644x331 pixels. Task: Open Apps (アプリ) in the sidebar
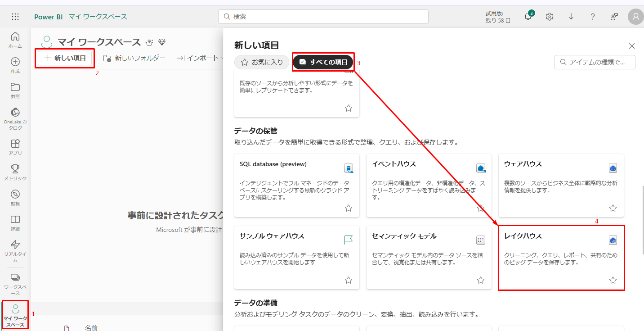[x=15, y=147]
